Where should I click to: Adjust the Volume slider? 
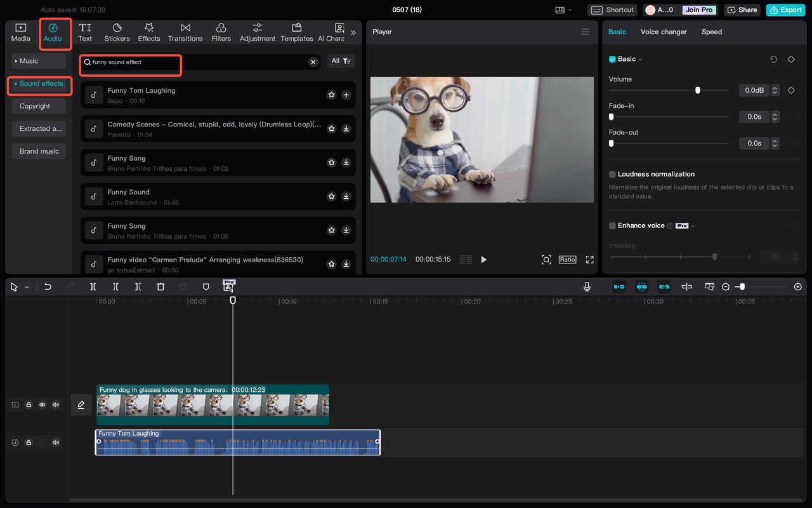pyautogui.click(x=698, y=90)
